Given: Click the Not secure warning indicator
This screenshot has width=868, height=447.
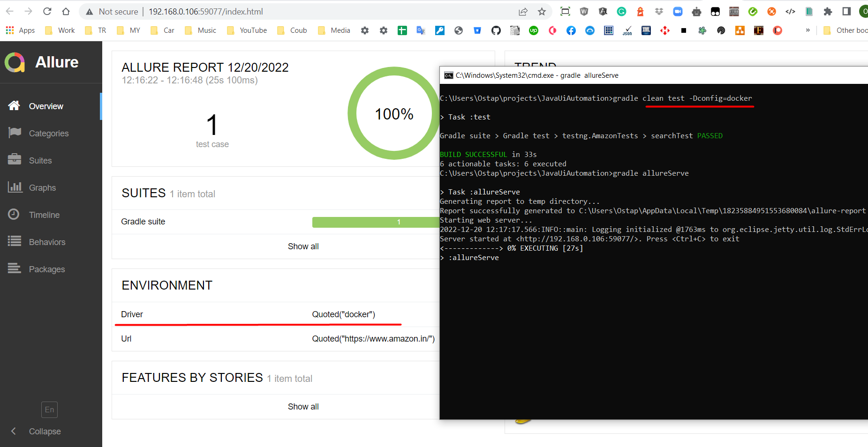Looking at the screenshot, I should click(112, 12).
